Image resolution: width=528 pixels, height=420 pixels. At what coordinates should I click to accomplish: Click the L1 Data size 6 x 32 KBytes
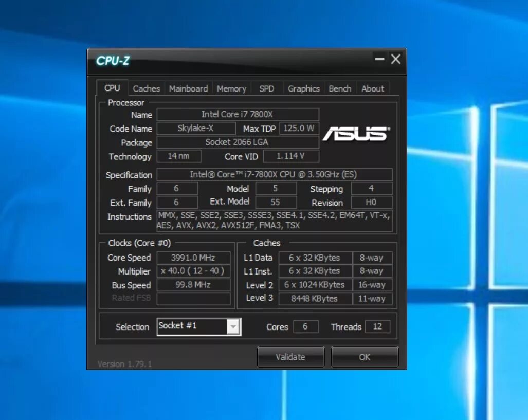coord(315,258)
